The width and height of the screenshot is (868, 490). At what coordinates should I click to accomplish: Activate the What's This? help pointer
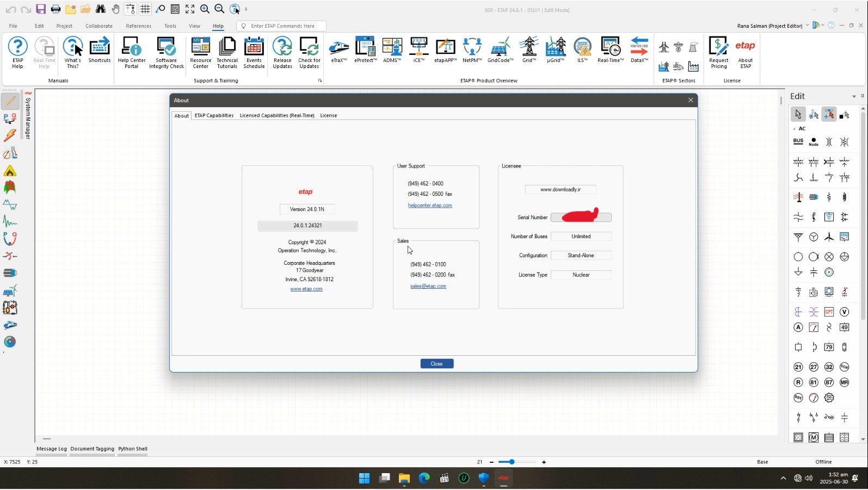point(72,53)
